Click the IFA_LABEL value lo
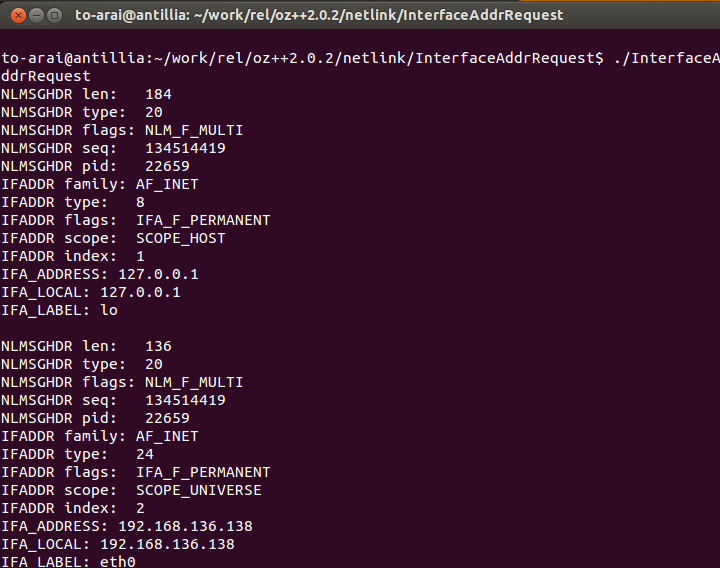The height and width of the screenshot is (568, 720). [x=109, y=310]
